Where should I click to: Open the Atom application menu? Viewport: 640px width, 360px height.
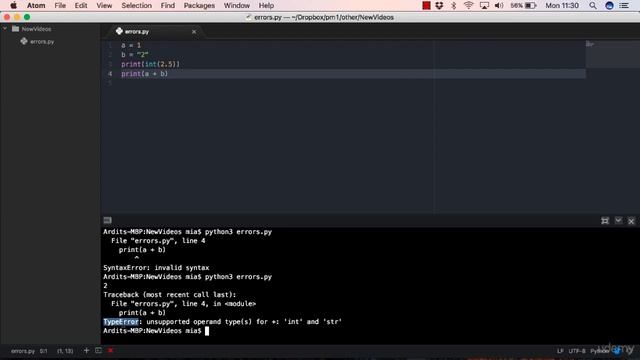(x=36, y=5)
